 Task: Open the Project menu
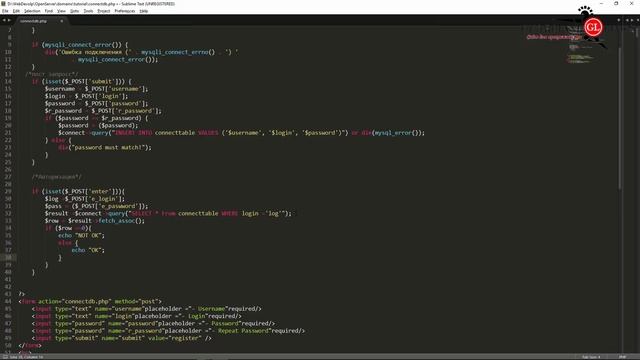[x=104, y=11]
